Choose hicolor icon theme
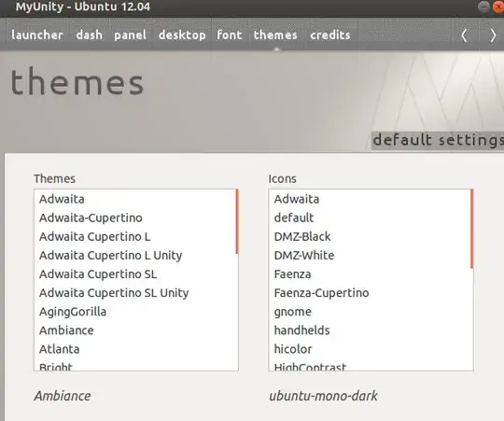The width and height of the screenshot is (504, 421). 370,349
